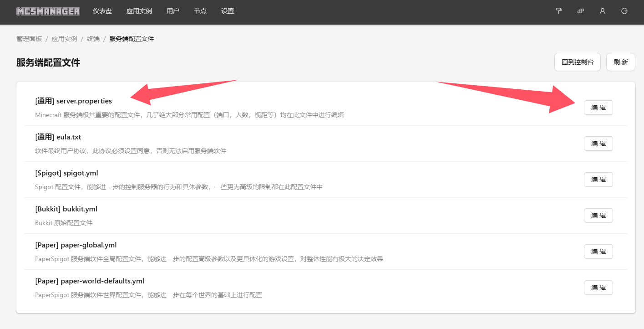
Task: Click the 管理面板 breadcrumb link
Action: (x=29, y=39)
